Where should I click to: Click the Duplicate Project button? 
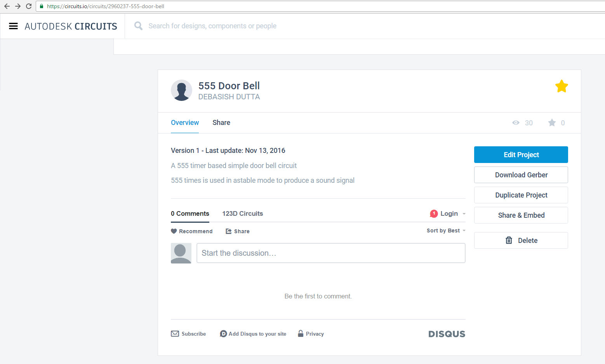[521, 195]
